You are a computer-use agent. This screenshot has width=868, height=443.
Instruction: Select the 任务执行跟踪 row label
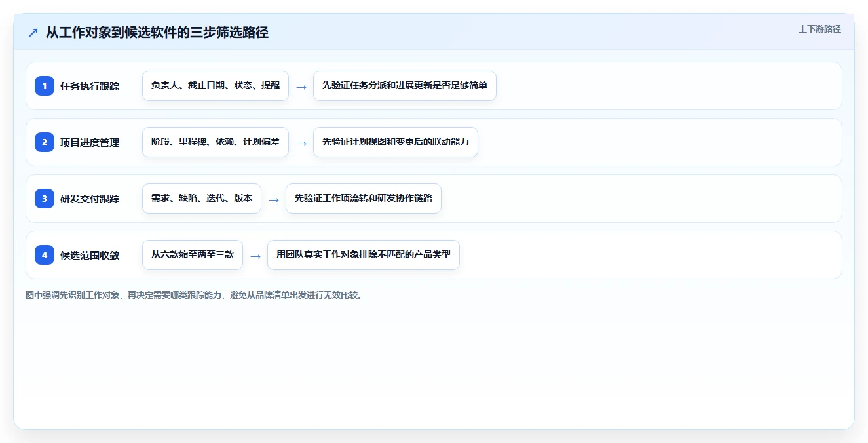90,86
